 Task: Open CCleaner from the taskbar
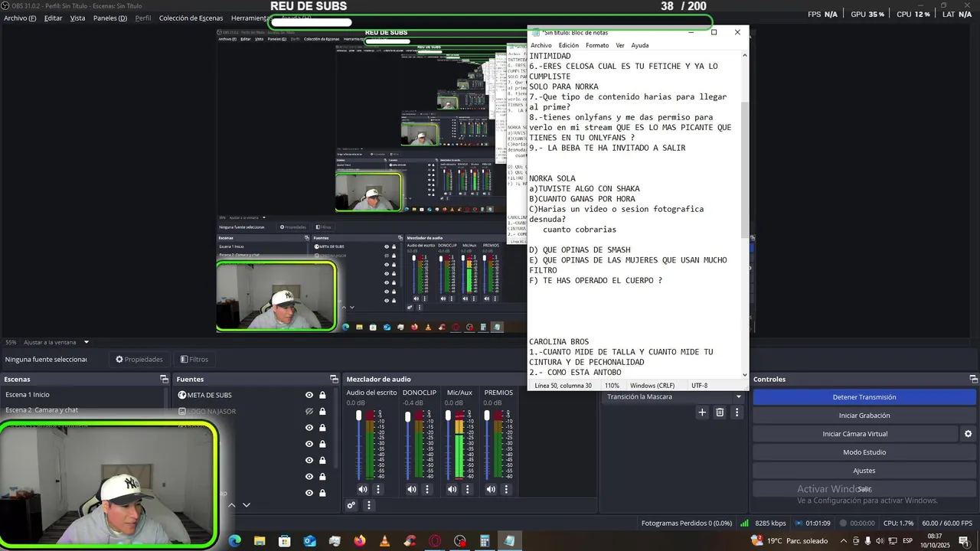(x=410, y=541)
